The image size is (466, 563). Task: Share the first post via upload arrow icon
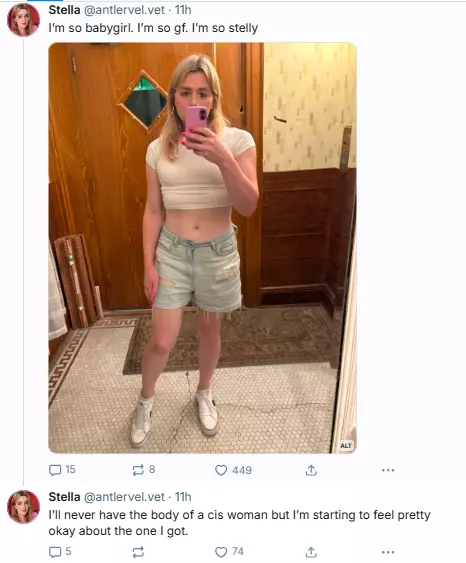pyautogui.click(x=311, y=470)
